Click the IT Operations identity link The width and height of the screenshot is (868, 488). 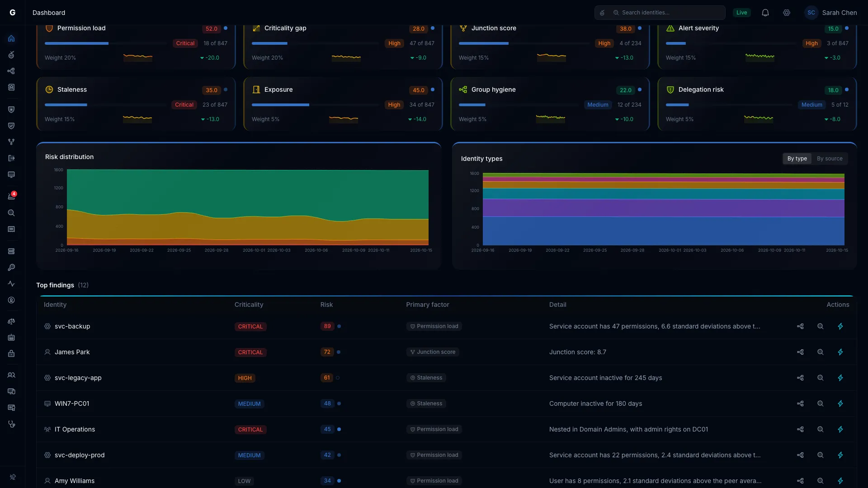75,429
